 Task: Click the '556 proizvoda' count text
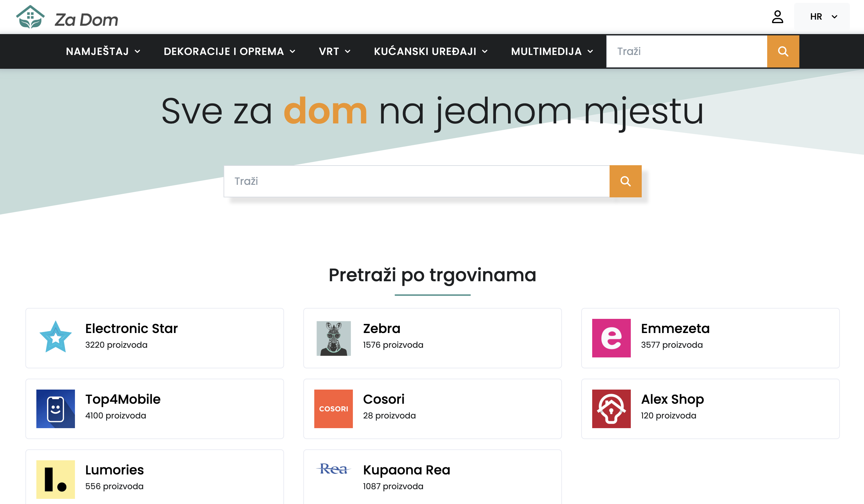[x=114, y=486]
